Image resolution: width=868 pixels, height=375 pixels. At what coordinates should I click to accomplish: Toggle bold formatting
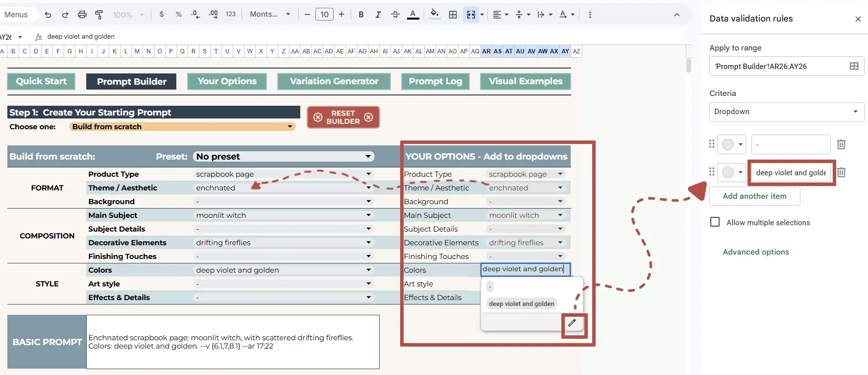tap(361, 15)
